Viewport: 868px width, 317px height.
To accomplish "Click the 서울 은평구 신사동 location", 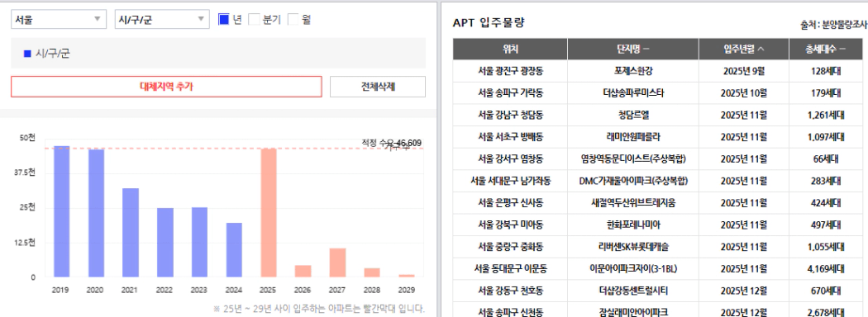I will coord(510,202).
